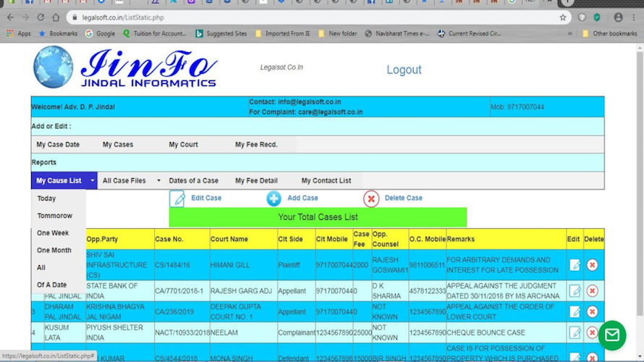Open the green mail chat button
644x362 pixels.
pyautogui.click(x=612, y=335)
